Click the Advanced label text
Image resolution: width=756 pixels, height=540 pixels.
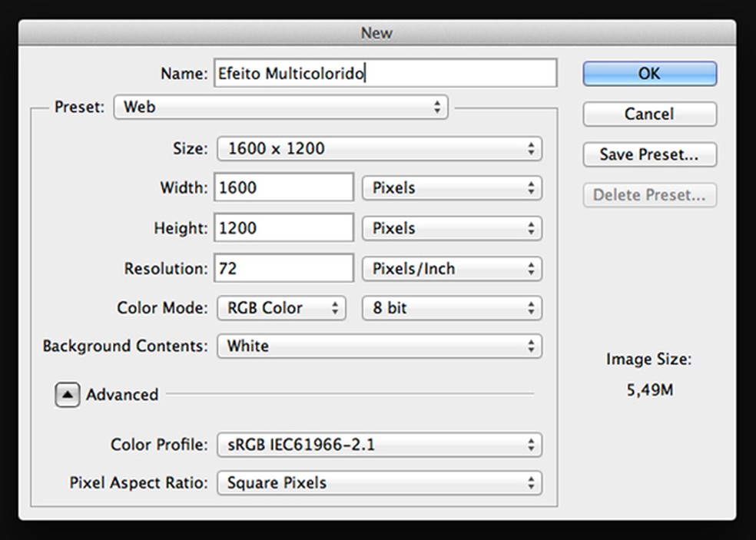click(122, 395)
